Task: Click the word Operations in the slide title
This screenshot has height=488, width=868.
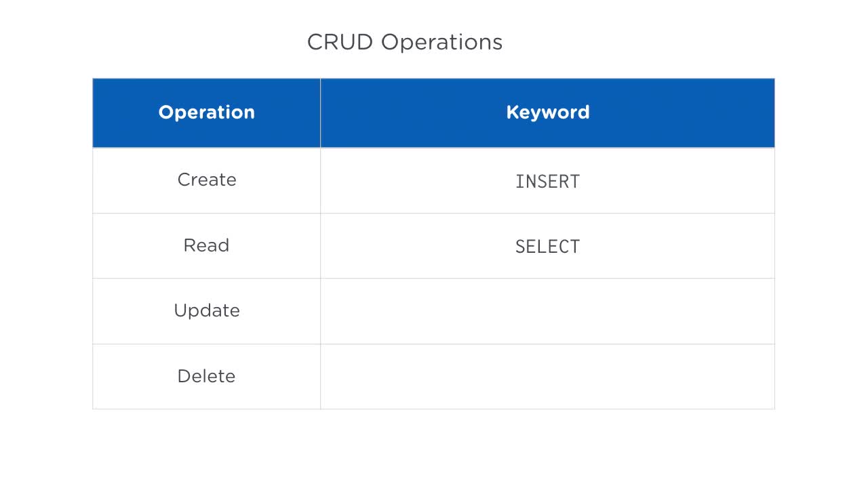Action: [441, 42]
